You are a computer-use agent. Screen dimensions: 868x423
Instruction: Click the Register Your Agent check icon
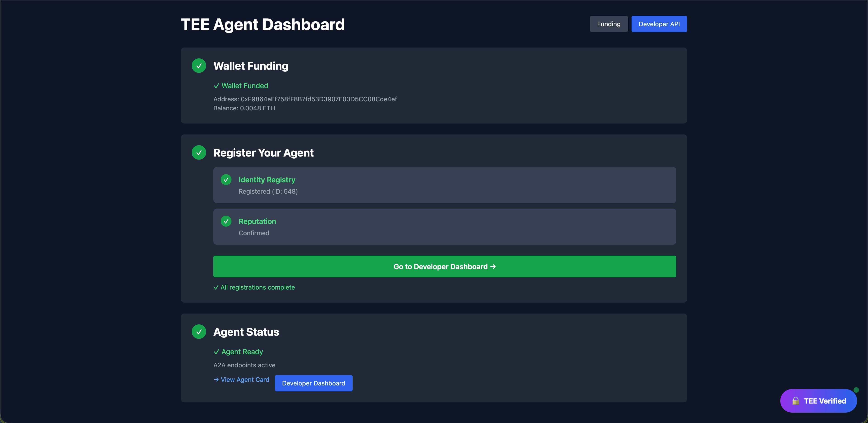[x=199, y=152]
